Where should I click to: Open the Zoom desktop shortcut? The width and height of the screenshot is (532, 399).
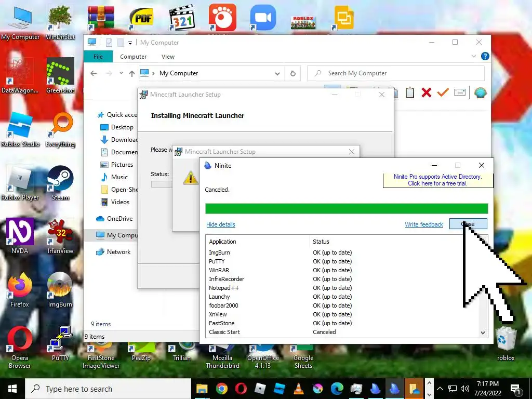tap(263, 17)
